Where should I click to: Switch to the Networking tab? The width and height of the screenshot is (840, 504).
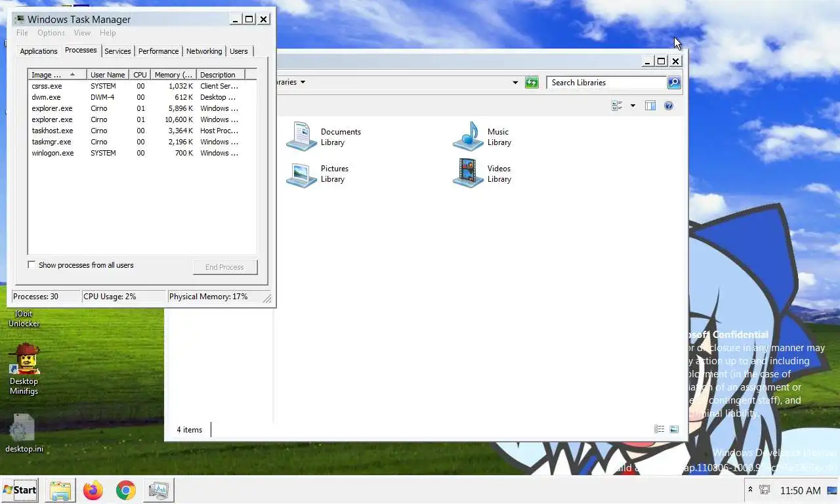[x=204, y=51]
